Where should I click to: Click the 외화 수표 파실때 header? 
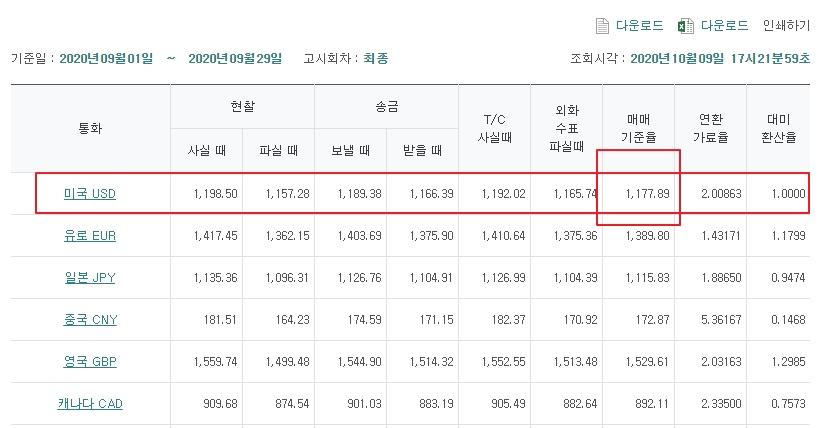567,129
